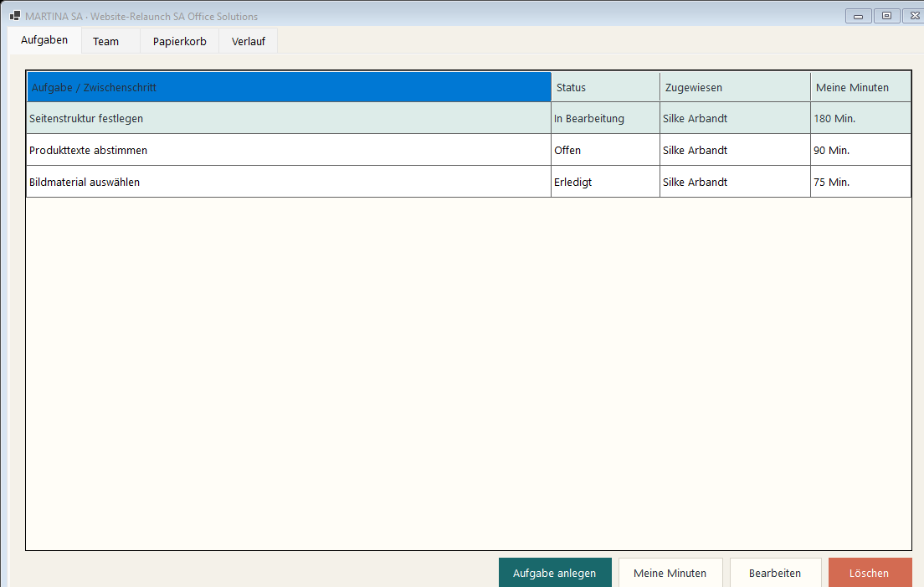924x587 pixels.
Task: Click the Offen status cell
Action: [x=605, y=150]
